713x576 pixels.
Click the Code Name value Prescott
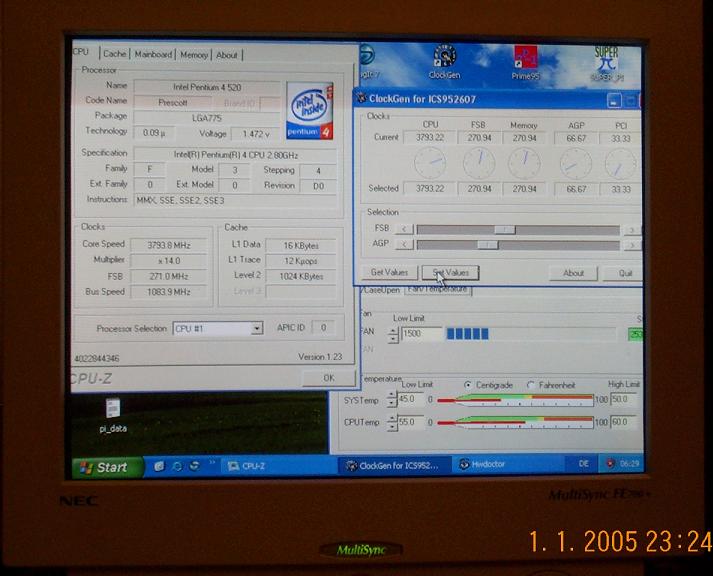click(x=172, y=103)
